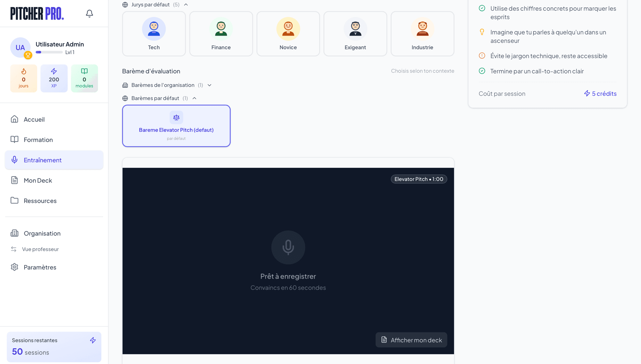Click the document icon in Afficher mon deck
The height and width of the screenshot is (364, 641).
point(384,340)
